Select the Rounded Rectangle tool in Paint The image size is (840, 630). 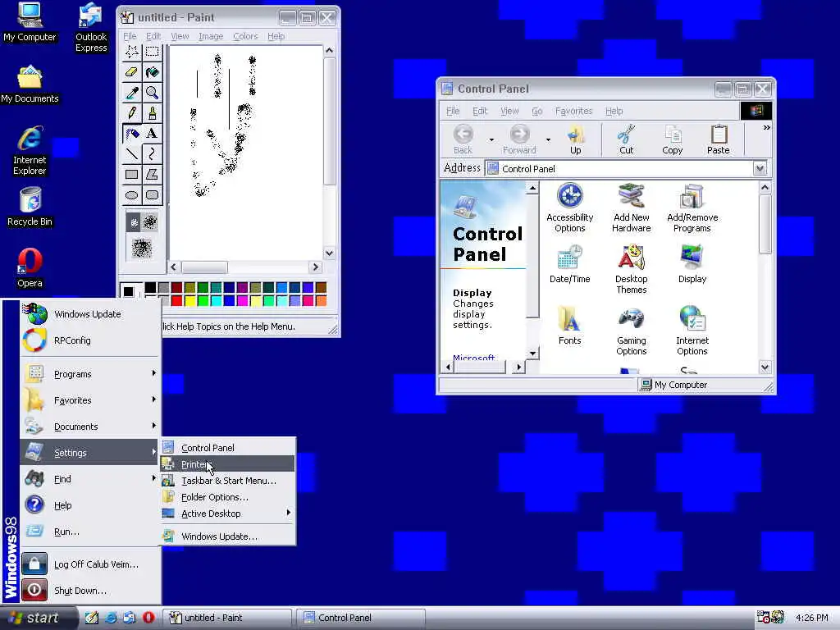click(x=152, y=194)
